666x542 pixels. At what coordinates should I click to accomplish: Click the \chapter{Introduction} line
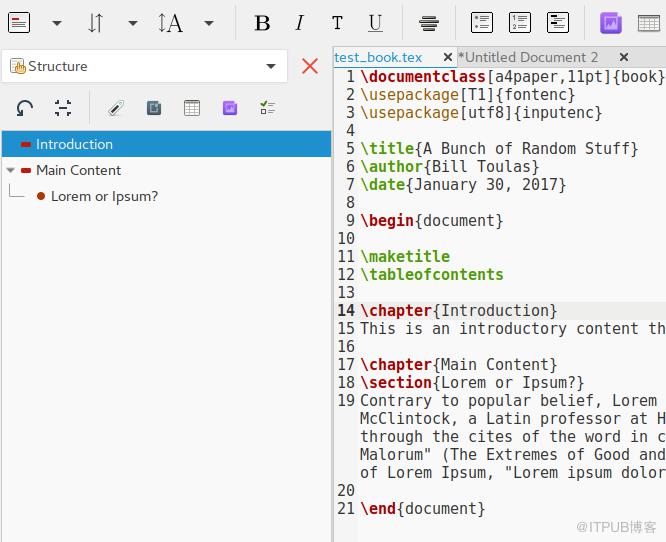[x=459, y=311]
